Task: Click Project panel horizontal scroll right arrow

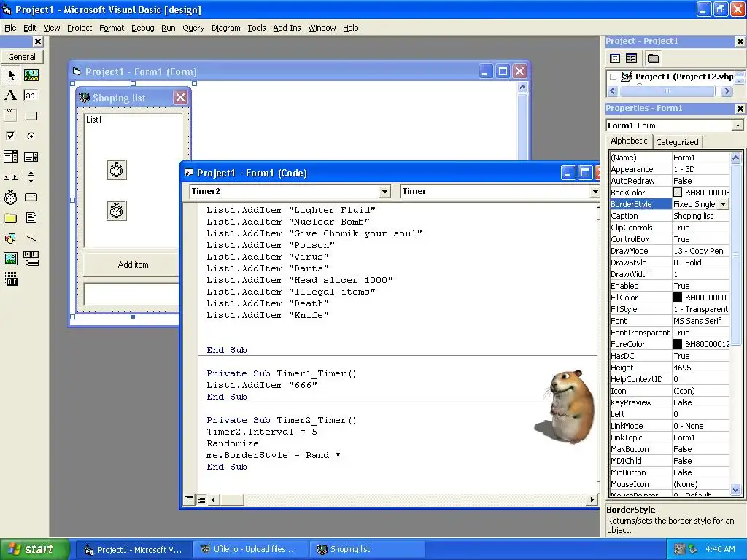Action: [x=727, y=90]
